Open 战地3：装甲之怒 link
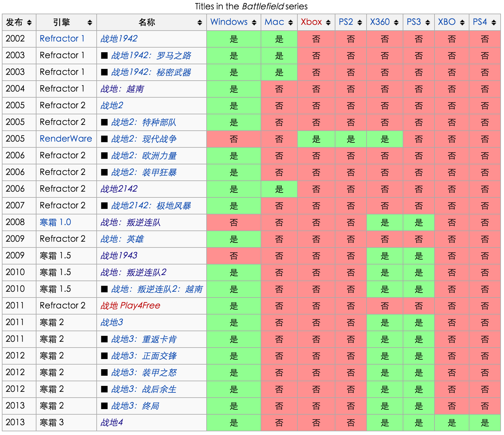The width and height of the screenshot is (504, 435). click(x=144, y=372)
